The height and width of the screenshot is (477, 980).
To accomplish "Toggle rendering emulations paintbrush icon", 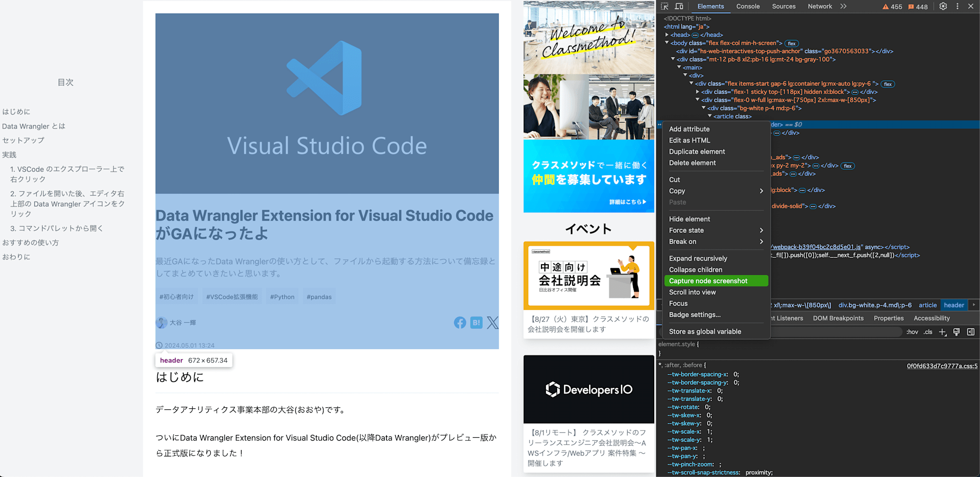I will point(956,332).
